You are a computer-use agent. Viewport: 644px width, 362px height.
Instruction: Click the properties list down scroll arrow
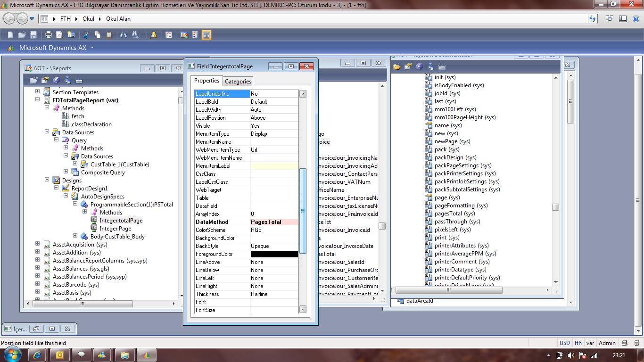pyautogui.click(x=303, y=309)
